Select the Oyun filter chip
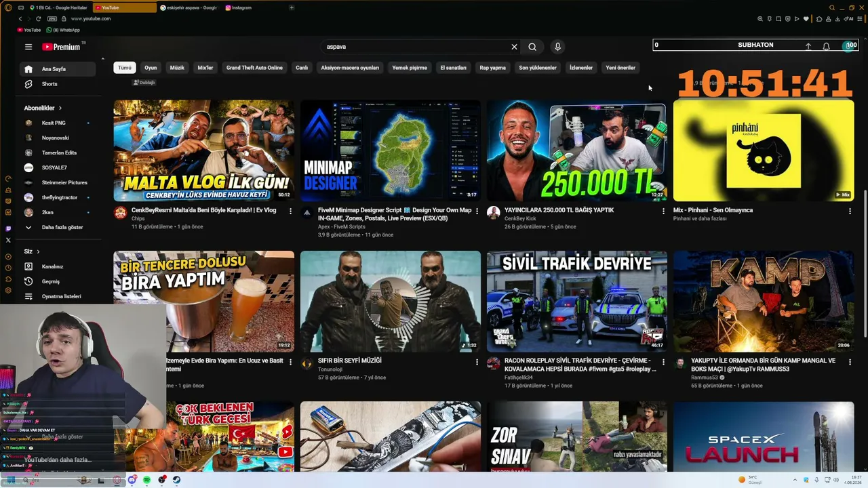The image size is (868, 488). 151,68
